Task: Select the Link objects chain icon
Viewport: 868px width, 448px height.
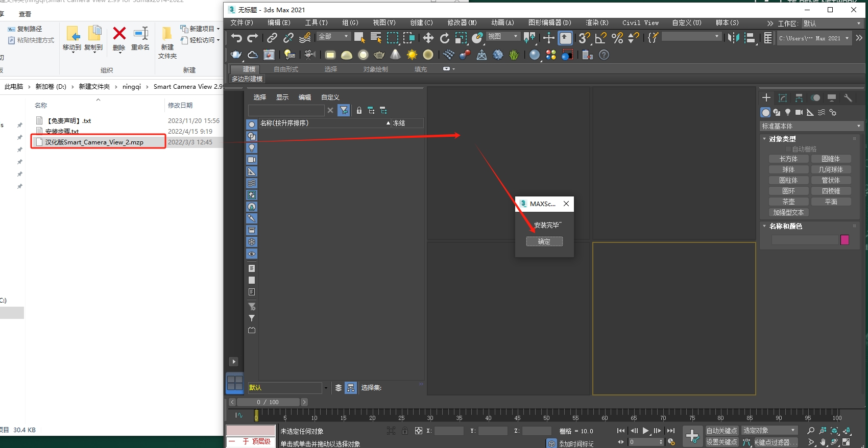Action: (x=272, y=38)
